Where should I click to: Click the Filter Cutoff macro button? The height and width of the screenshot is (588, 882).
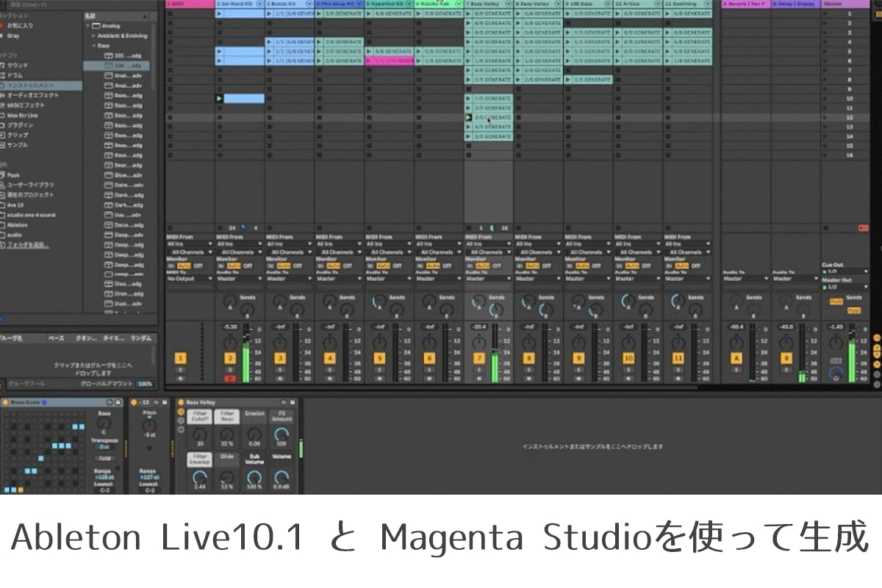pyautogui.click(x=200, y=417)
